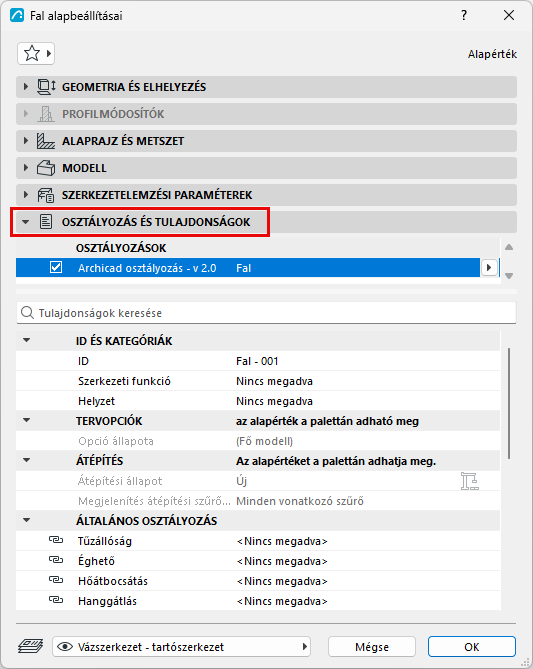Click the Osztályozások header
This screenshot has width=533, height=669.
[x=121, y=248]
